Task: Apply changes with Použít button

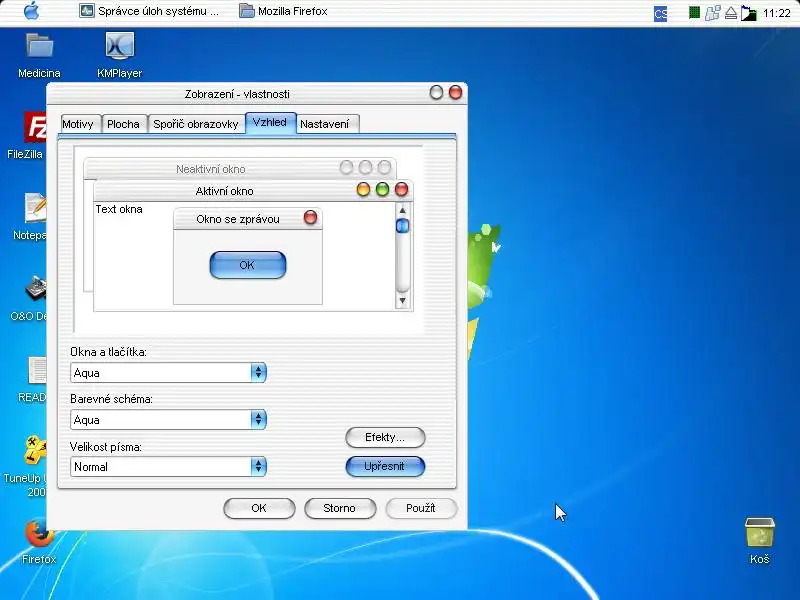Action: click(x=421, y=508)
